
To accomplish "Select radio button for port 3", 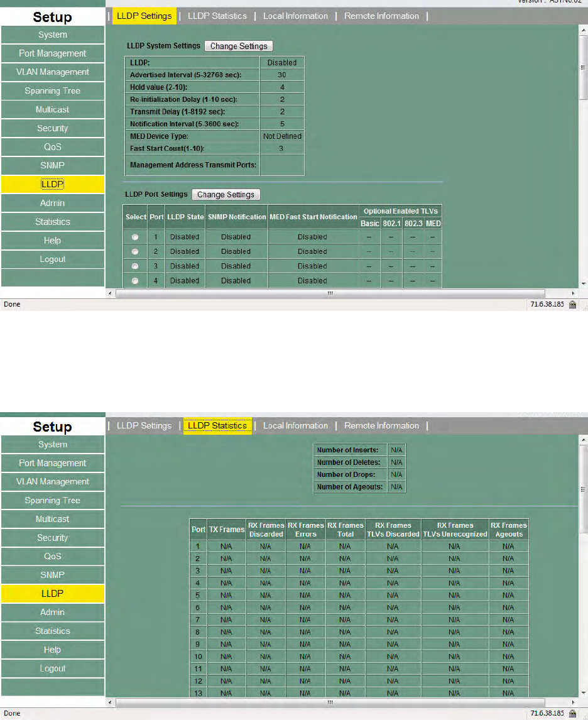I will pyautogui.click(x=135, y=266).
